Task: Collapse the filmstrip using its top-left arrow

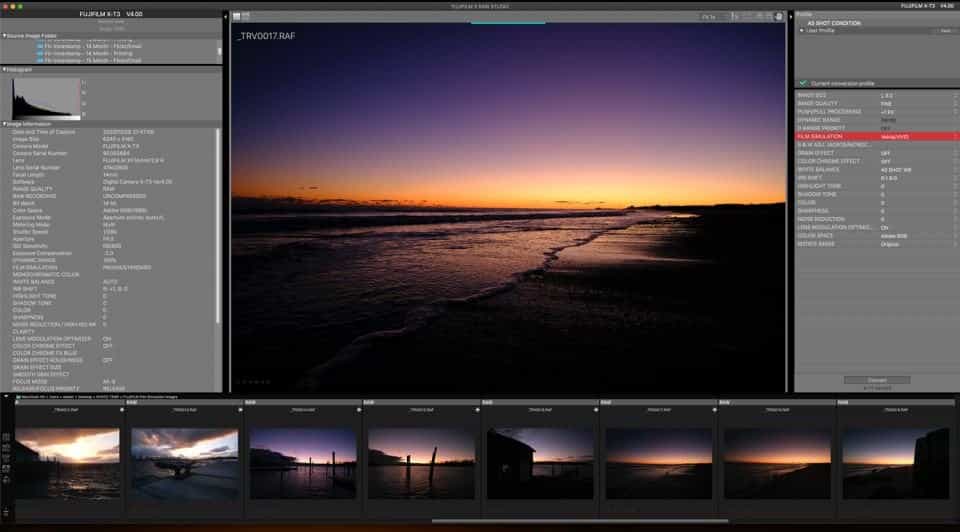Action: [x=6, y=397]
